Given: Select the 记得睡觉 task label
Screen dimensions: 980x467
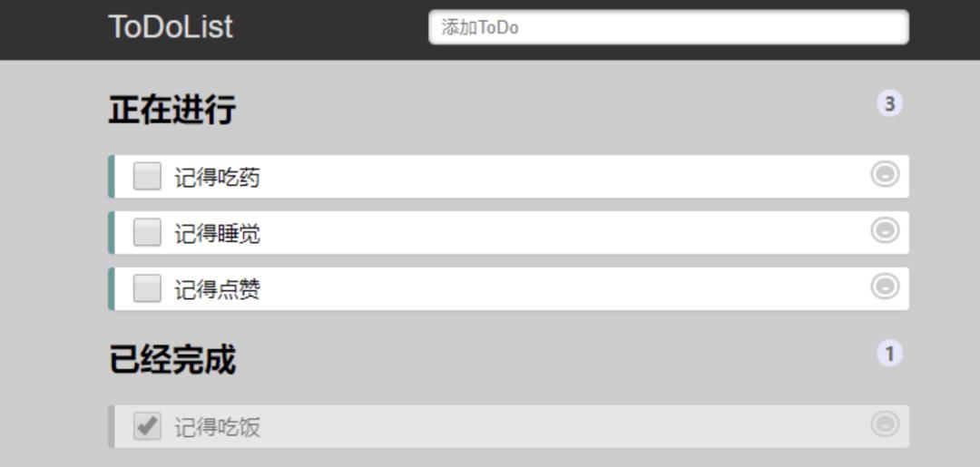Looking at the screenshot, I should (217, 234).
